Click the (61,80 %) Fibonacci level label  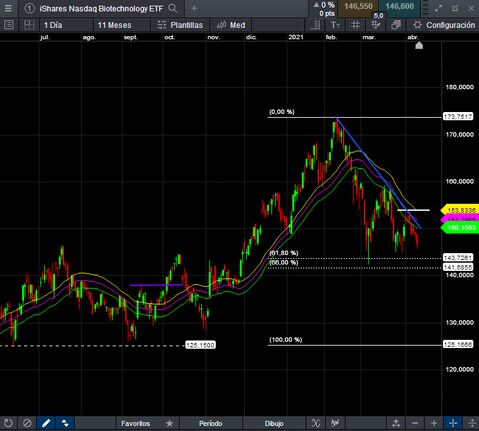point(284,253)
